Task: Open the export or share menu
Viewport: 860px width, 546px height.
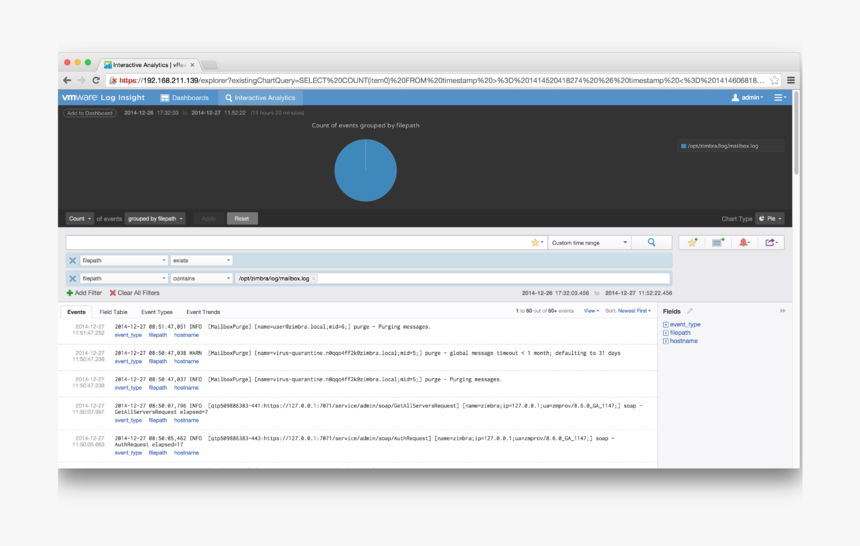Action: click(x=771, y=243)
